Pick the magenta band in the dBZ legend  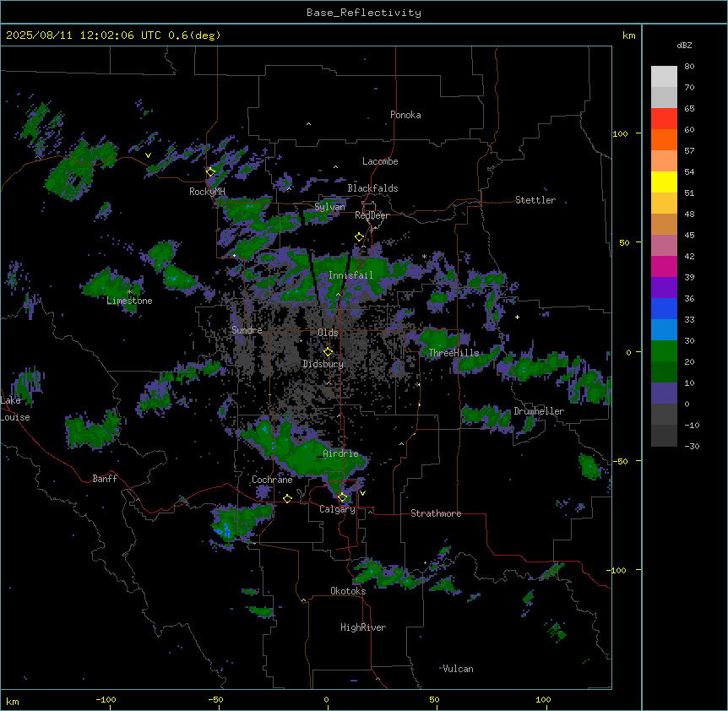664,266
